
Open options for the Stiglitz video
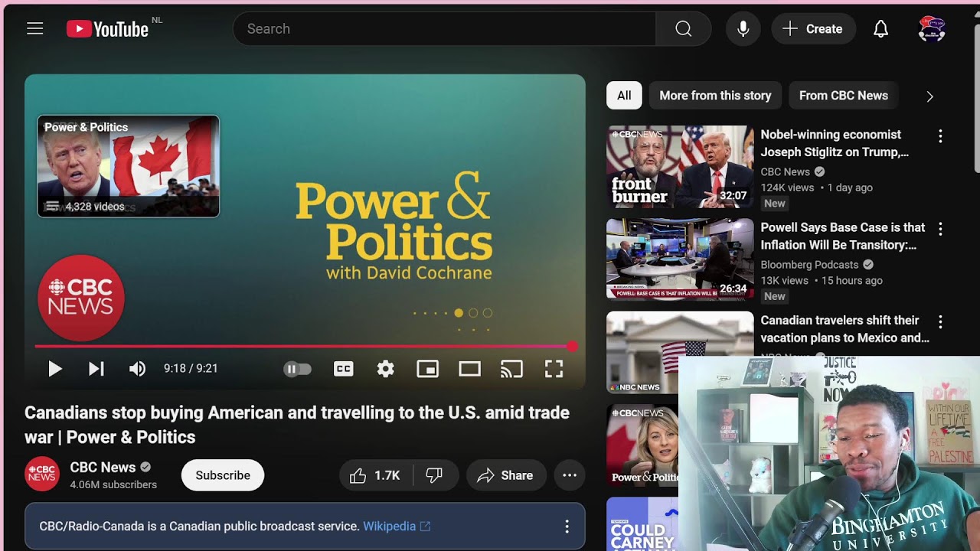(x=940, y=136)
